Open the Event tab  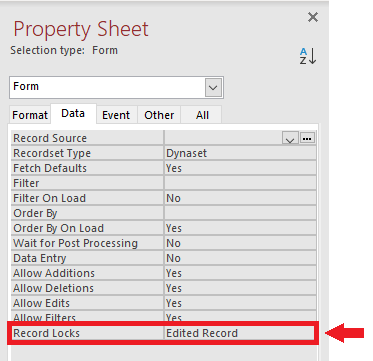pyautogui.click(x=116, y=115)
